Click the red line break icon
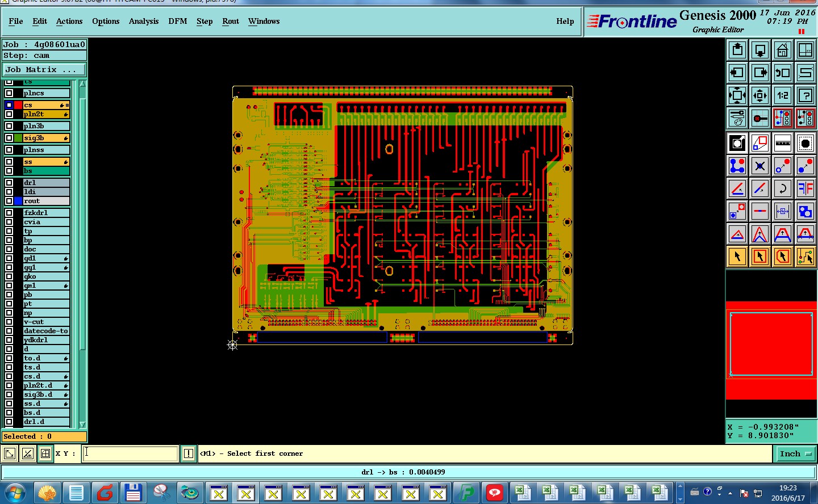 760,211
